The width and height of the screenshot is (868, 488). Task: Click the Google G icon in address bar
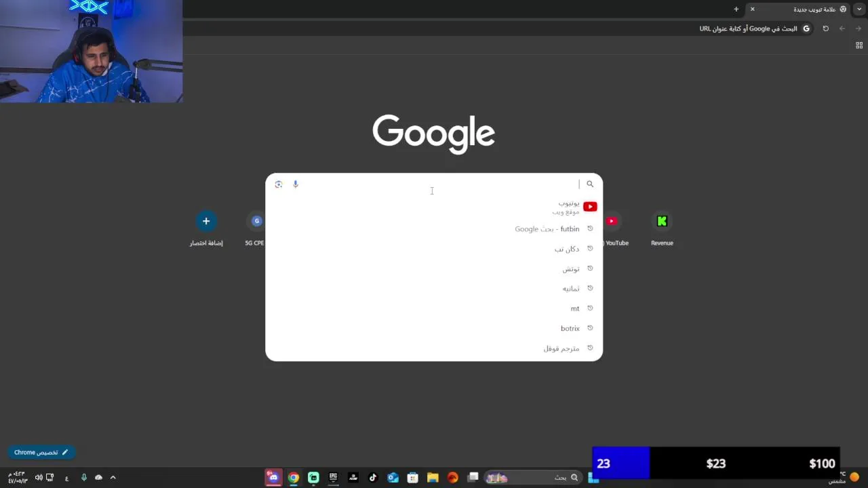click(x=806, y=28)
